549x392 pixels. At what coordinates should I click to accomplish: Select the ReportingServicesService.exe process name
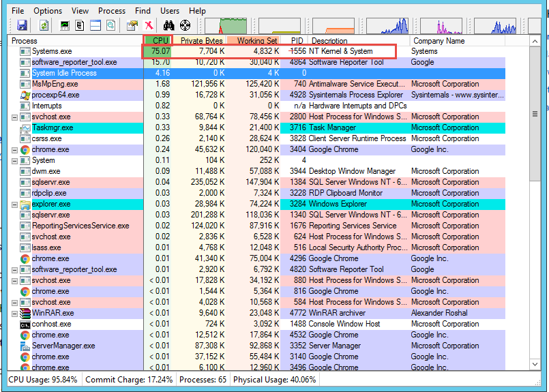click(x=80, y=226)
